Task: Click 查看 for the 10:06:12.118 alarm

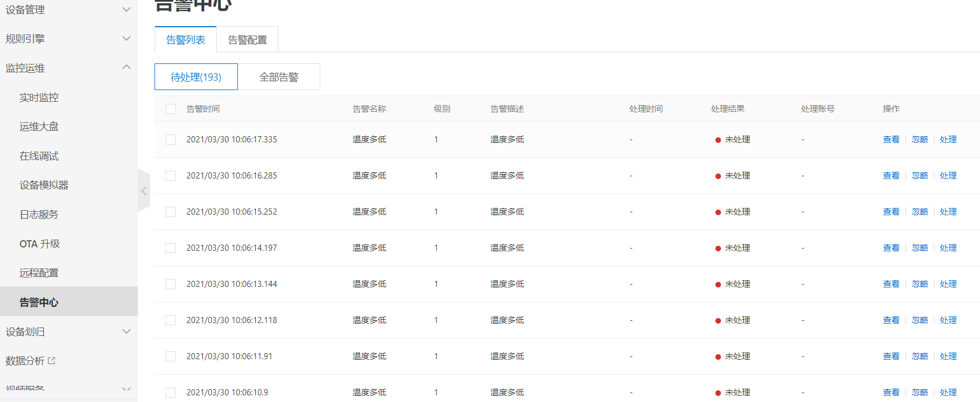Action: tap(891, 320)
